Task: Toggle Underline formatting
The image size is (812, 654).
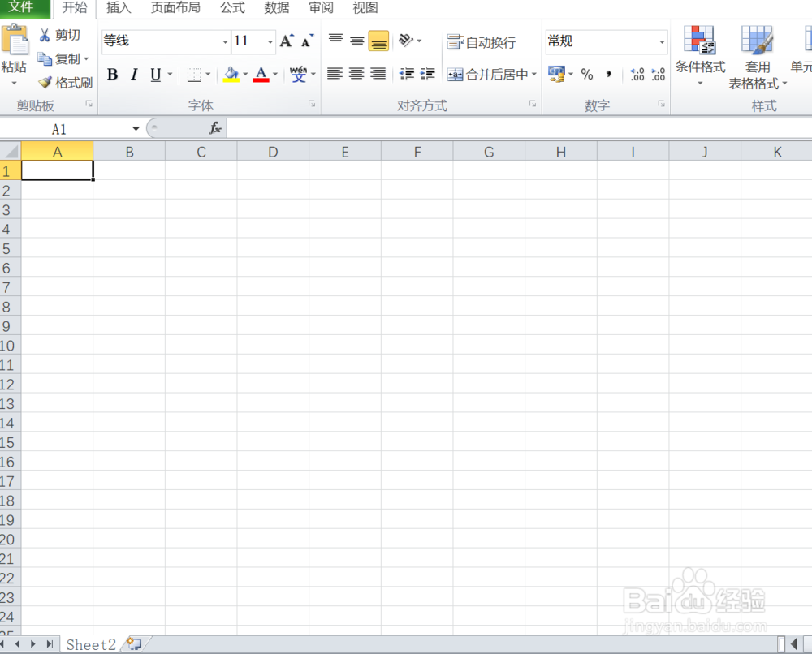Action: (x=155, y=75)
